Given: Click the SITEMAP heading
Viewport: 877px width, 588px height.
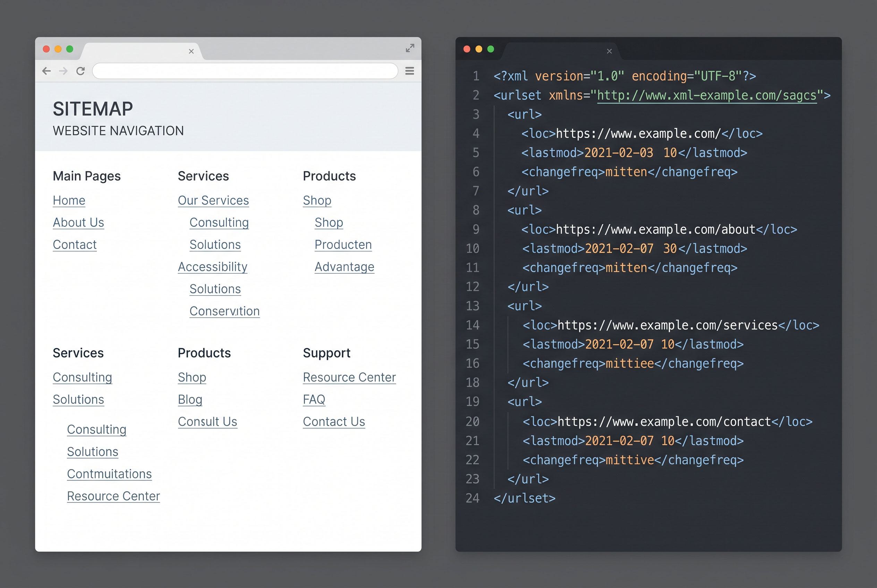Looking at the screenshot, I should (x=93, y=109).
